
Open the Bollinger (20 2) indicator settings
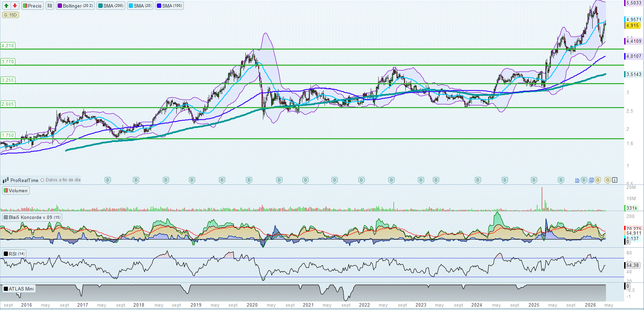(75, 6)
